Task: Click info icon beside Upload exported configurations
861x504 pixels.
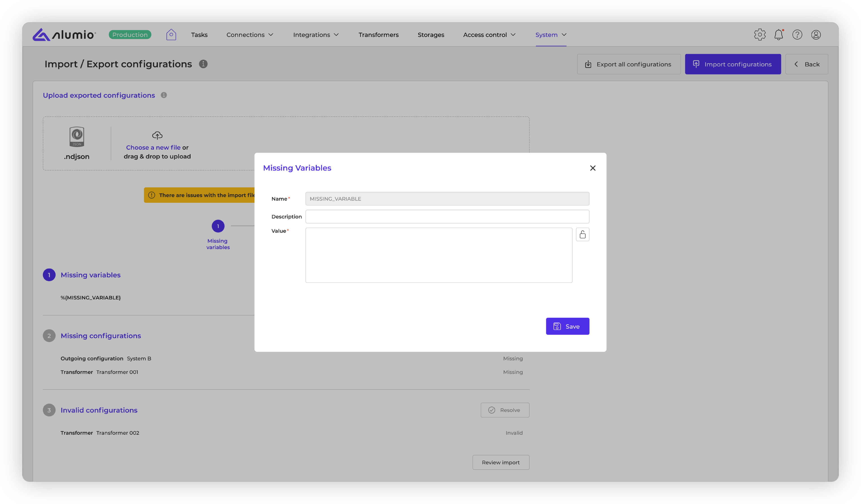Action: point(164,95)
